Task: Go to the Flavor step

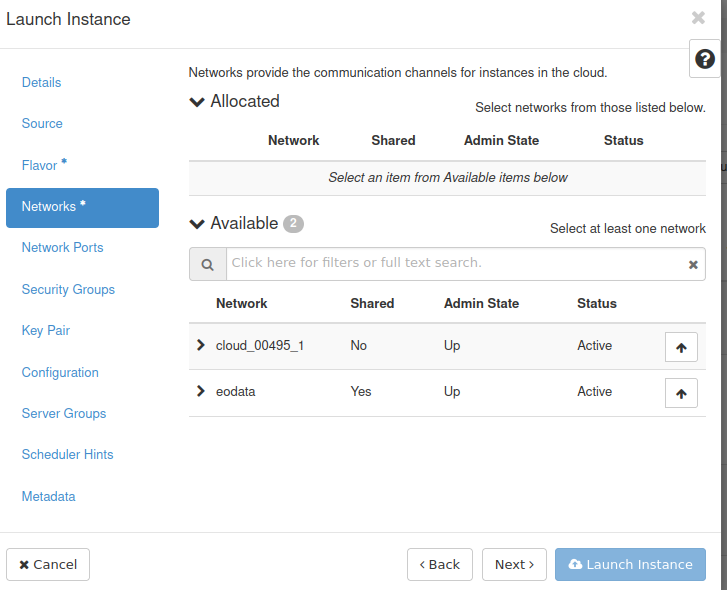Action: click(x=40, y=165)
